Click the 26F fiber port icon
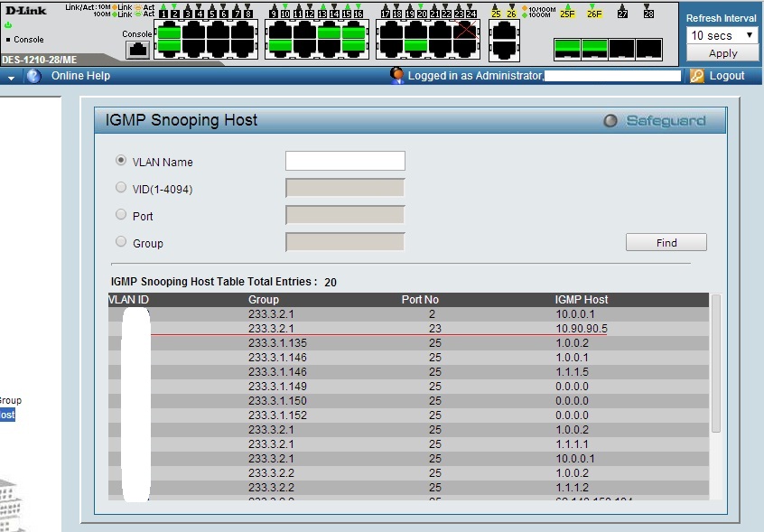The width and height of the screenshot is (764, 532). tap(593, 48)
